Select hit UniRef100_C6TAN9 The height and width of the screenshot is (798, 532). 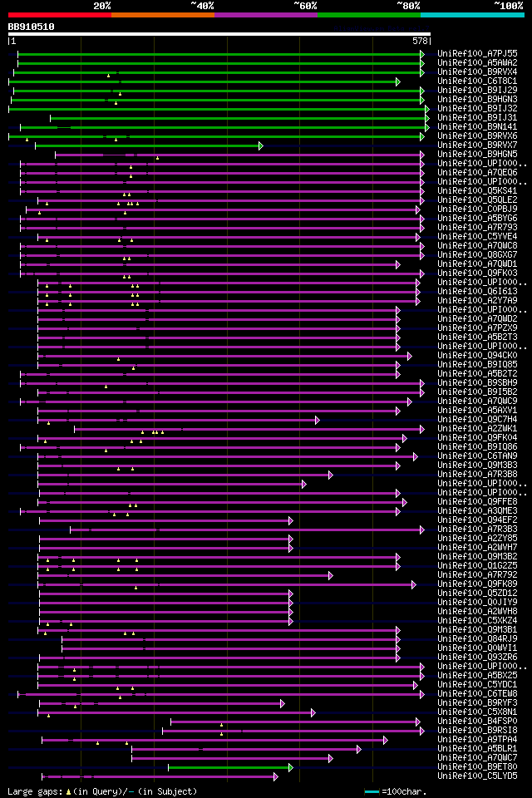point(477,456)
